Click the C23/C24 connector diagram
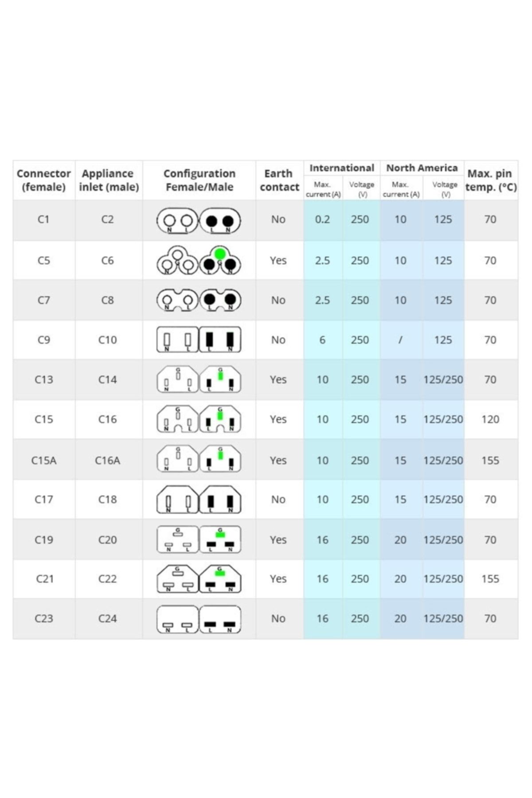Viewport: 532px width, 798px height. pos(199,619)
